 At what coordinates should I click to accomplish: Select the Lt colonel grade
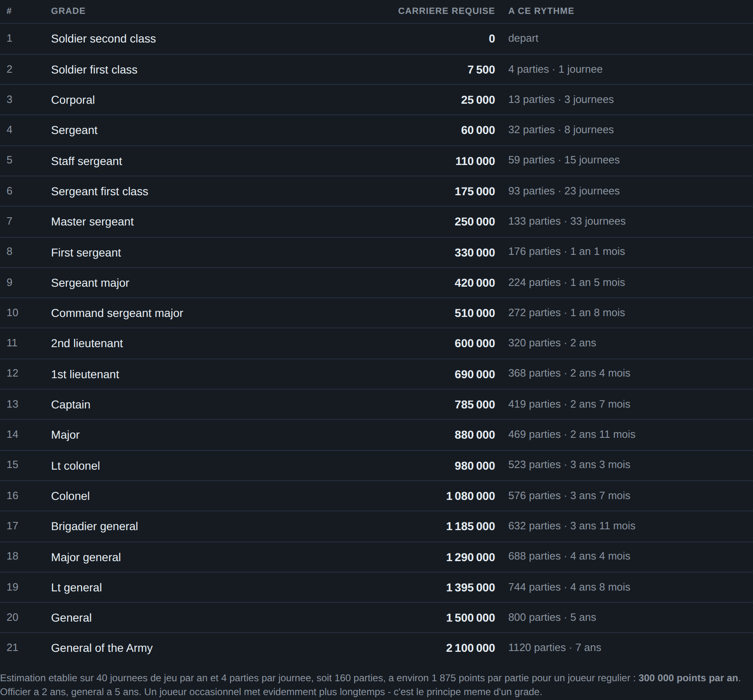coord(76,466)
